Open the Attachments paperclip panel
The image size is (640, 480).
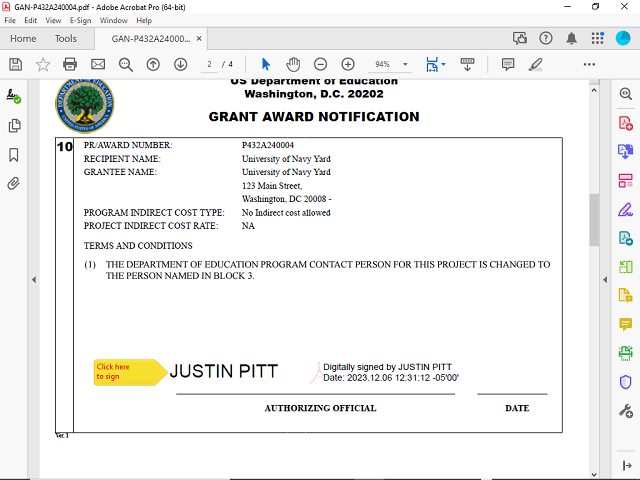click(x=14, y=184)
